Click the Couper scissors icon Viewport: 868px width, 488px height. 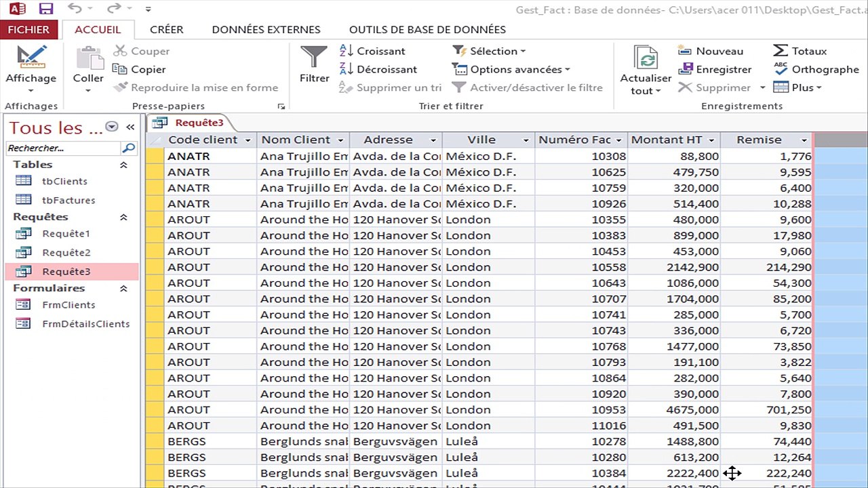pos(120,51)
